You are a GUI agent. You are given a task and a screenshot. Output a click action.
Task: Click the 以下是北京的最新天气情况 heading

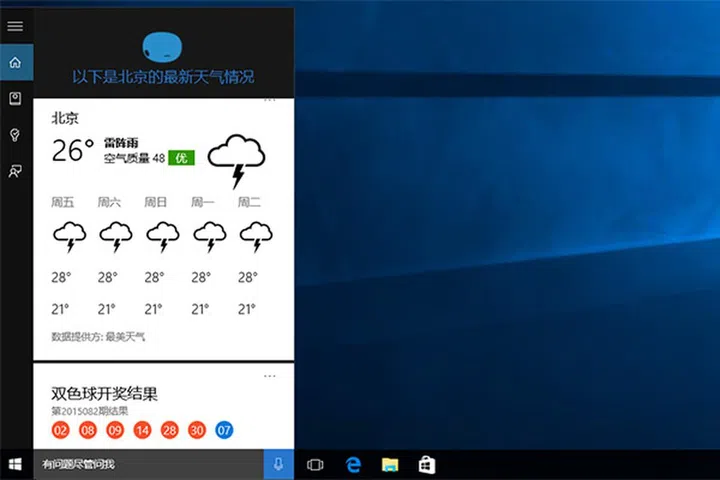pos(163,77)
